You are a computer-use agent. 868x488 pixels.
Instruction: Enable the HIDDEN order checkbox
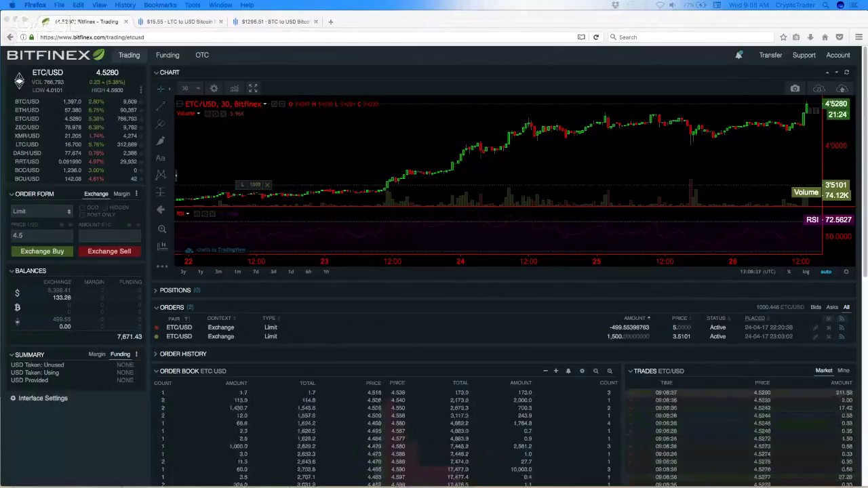pos(104,207)
